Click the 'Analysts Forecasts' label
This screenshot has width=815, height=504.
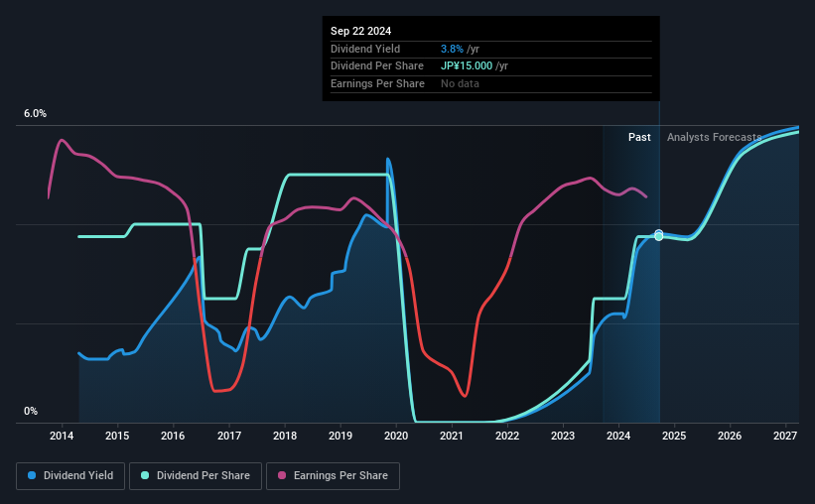point(714,137)
